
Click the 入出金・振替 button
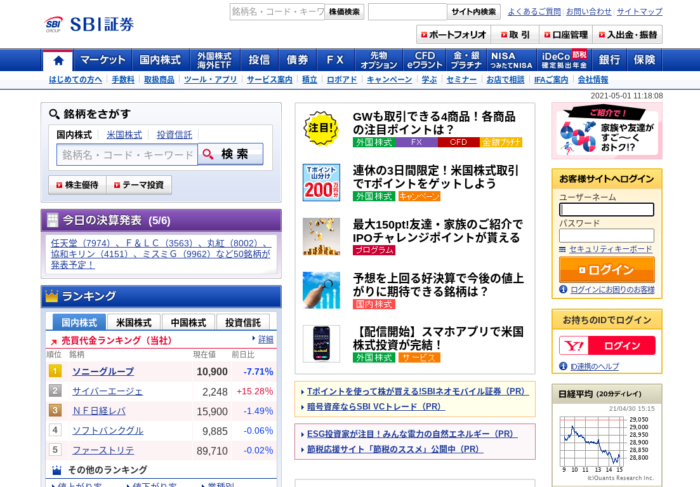tap(628, 34)
